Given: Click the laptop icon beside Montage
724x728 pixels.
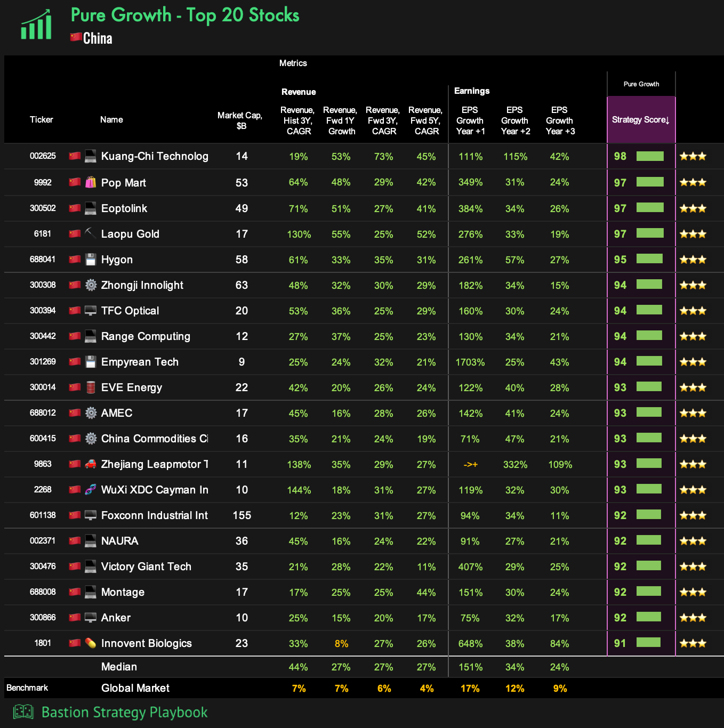Looking at the screenshot, I should click(x=91, y=592).
